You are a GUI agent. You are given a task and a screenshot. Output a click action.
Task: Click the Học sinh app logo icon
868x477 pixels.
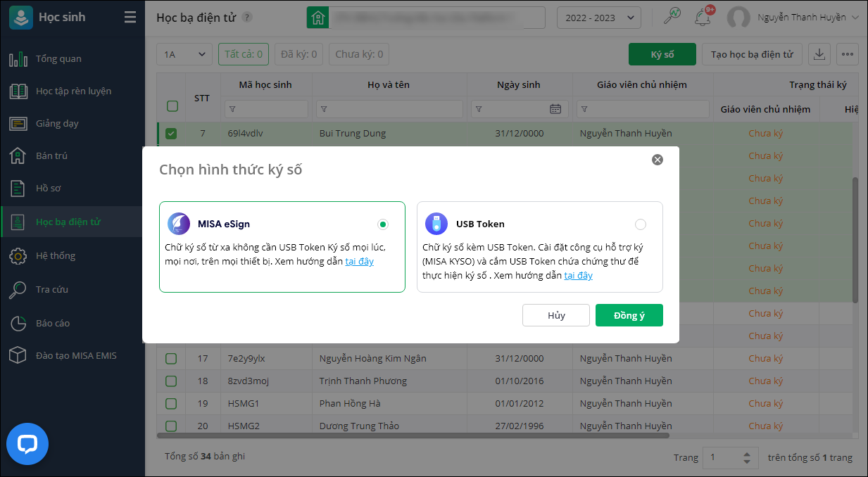pos(21,17)
